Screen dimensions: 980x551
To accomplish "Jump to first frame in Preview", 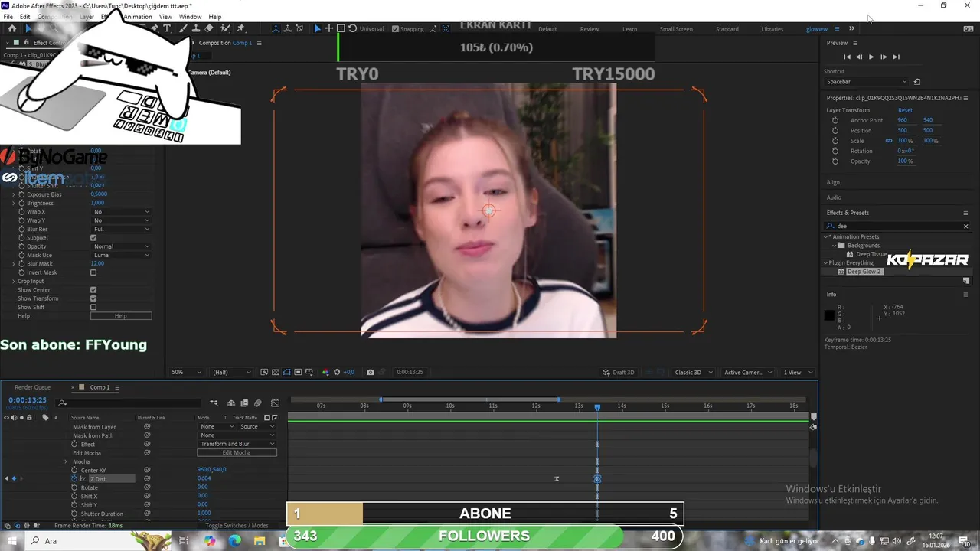I will (x=847, y=57).
